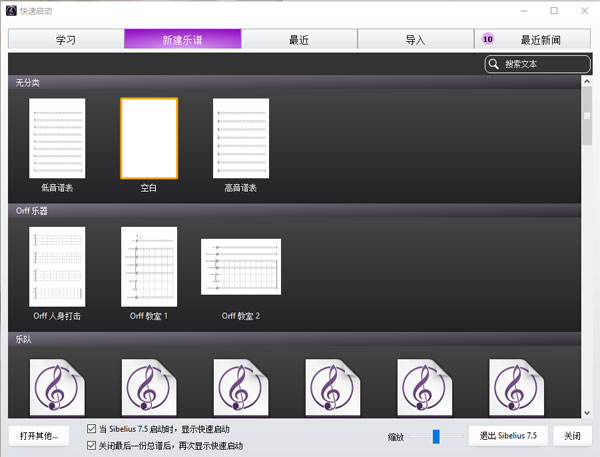Toggle 关闭最后一份总谱后 再次显示快速启动 checkbox

[x=92, y=445]
